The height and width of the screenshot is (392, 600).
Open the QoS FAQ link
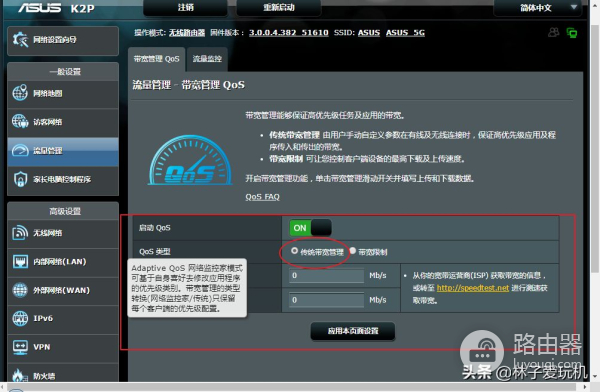click(x=262, y=197)
